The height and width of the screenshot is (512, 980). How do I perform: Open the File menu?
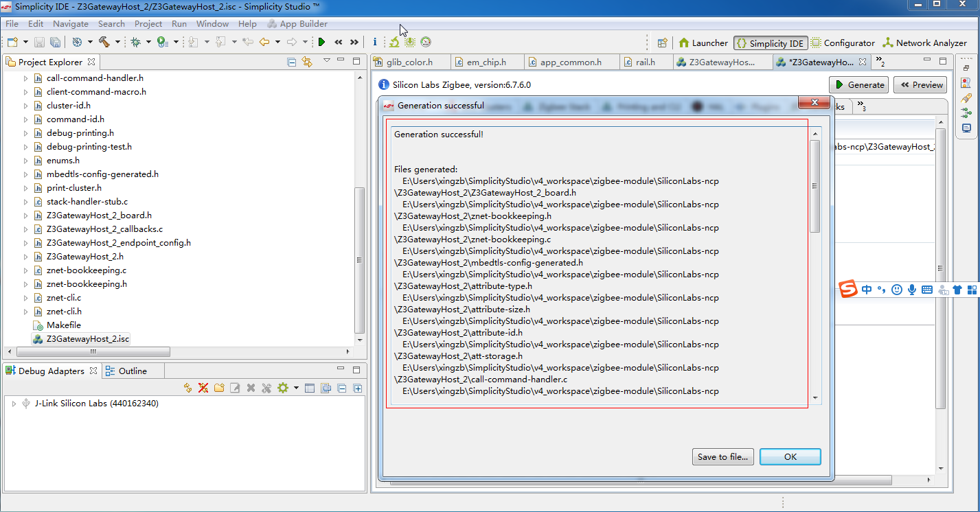click(x=12, y=23)
